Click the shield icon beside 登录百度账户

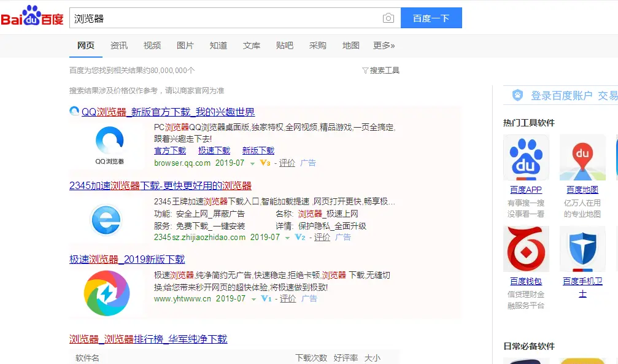(x=517, y=95)
